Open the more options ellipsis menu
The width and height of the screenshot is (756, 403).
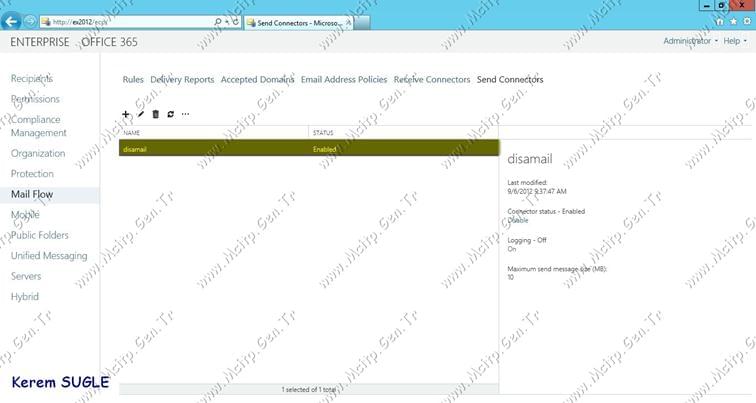click(186, 114)
